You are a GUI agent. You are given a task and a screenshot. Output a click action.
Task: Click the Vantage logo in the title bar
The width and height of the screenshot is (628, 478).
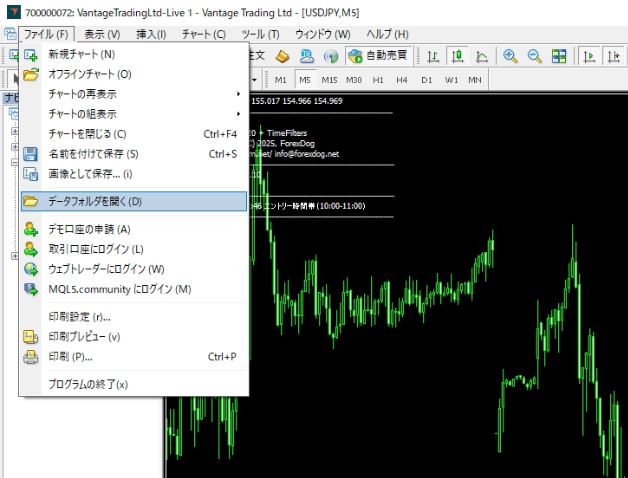[14, 12]
